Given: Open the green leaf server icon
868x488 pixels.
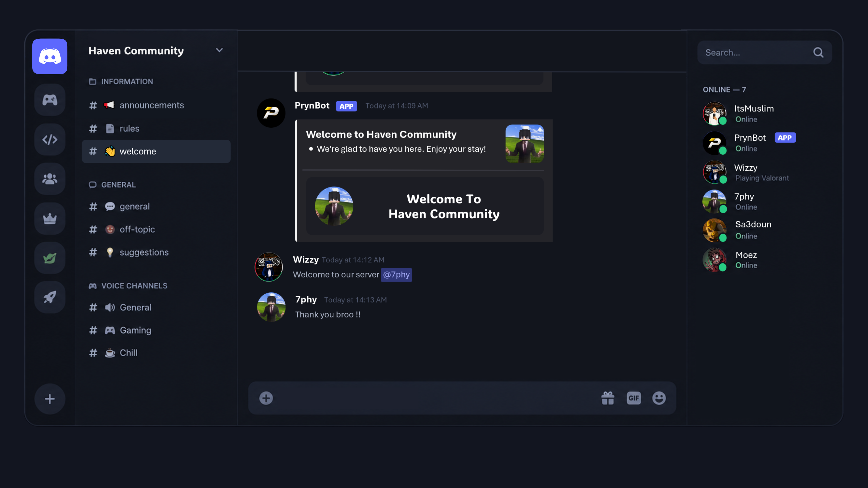Looking at the screenshot, I should (x=50, y=258).
